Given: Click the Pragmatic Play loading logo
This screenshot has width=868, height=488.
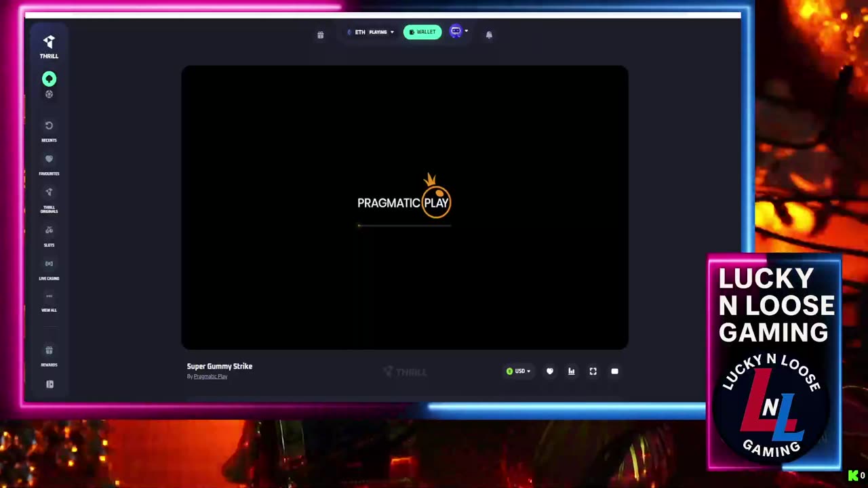Looking at the screenshot, I should tap(404, 197).
